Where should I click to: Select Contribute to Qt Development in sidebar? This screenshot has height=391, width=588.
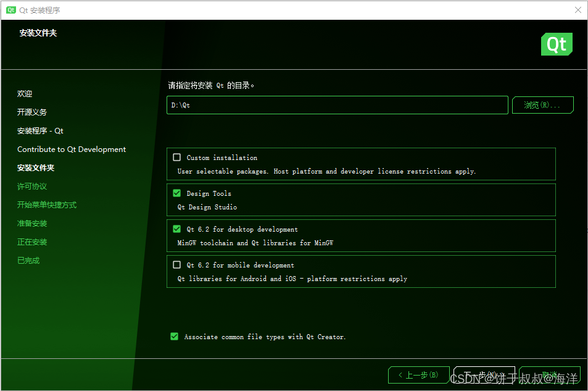tap(70, 149)
